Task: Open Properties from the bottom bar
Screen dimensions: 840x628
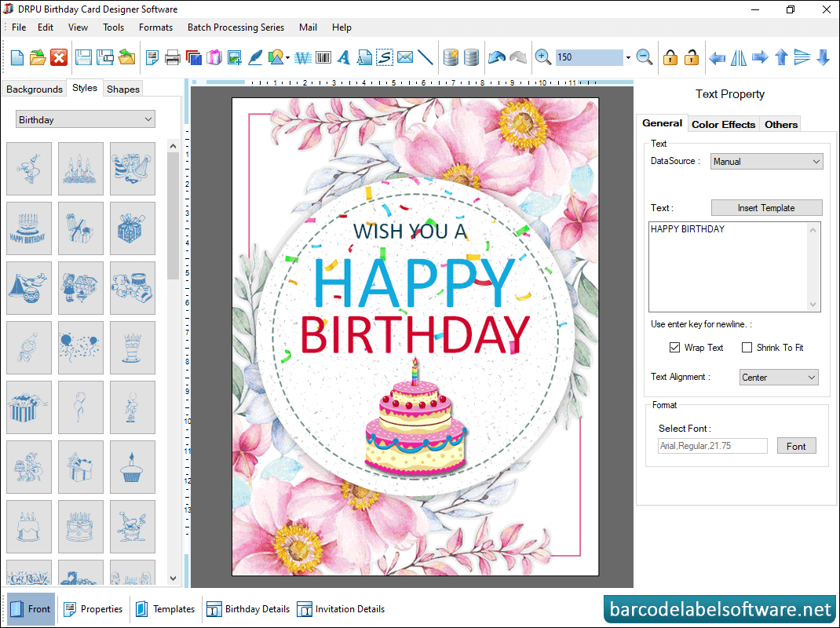Action: coord(93,609)
